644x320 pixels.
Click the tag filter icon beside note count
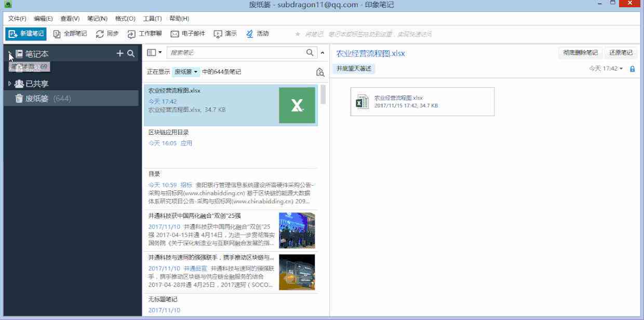tap(320, 73)
